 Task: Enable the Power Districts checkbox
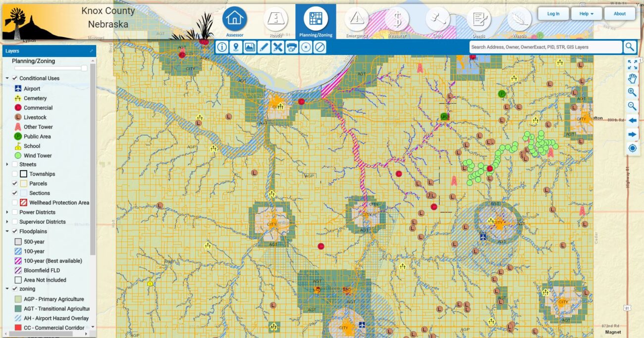point(15,212)
